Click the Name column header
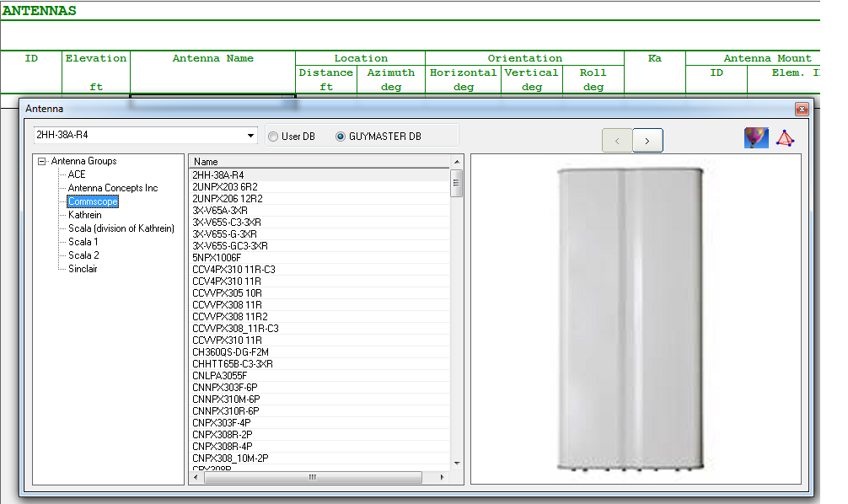Image resolution: width=848 pixels, height=504 pixels. tap(319, 162)
